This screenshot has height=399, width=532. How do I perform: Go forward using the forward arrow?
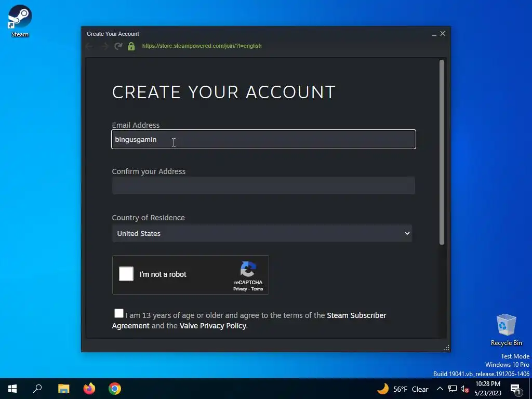[104, 46]
